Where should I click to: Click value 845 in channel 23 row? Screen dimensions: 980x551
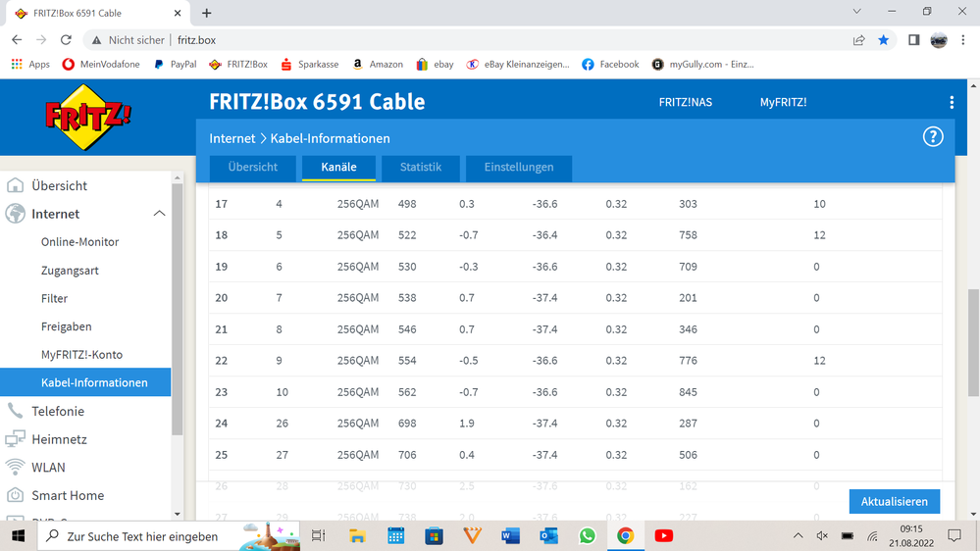pyautogui.click(x=688, y=392)
